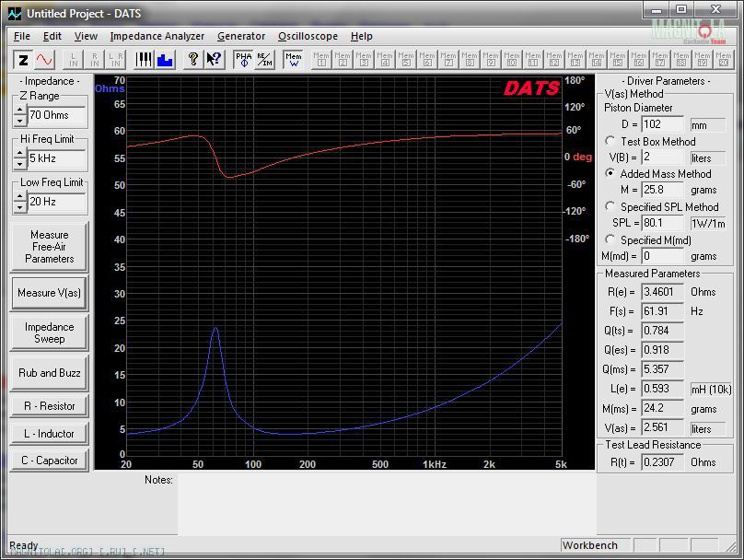Raise Low Freq Limit with up arrow
This screenshot has width=744, height=560.
19,196
